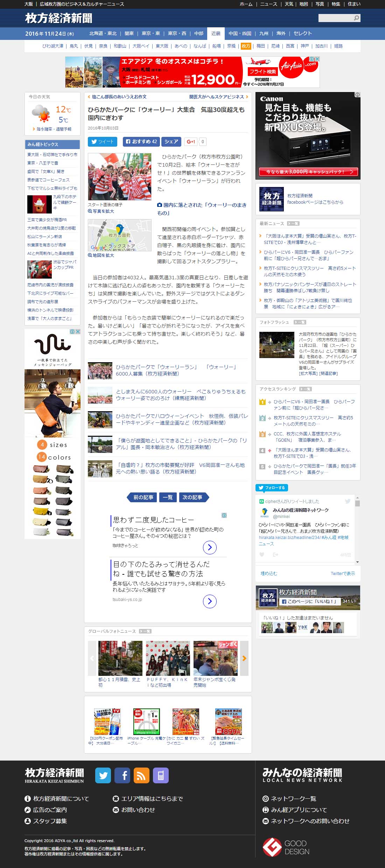Close the left sidebar bag advertisement
Image resolution: width=385 pixels, height=868 pixels.
pos(78,331)
